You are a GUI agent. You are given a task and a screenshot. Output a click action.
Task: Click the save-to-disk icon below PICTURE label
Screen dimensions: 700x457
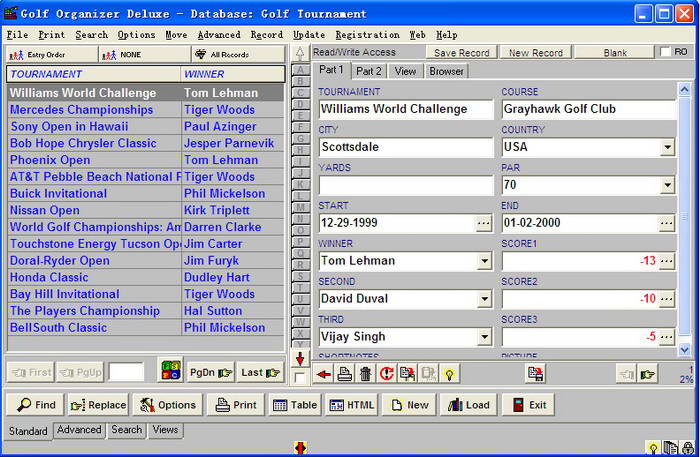tap(535, 374)
